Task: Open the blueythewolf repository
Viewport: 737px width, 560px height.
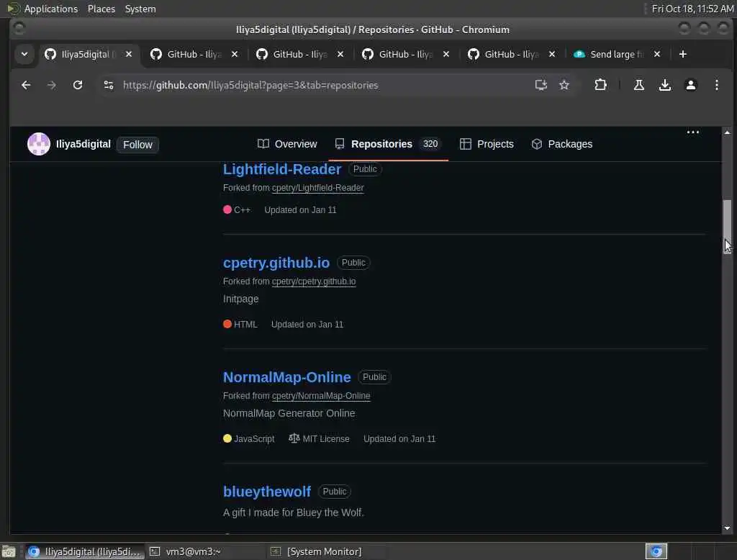Action: [x=267, y=492]
